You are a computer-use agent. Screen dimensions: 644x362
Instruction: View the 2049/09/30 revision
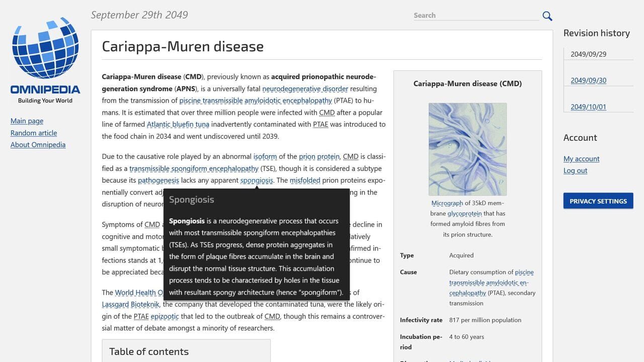click(588, 80)
